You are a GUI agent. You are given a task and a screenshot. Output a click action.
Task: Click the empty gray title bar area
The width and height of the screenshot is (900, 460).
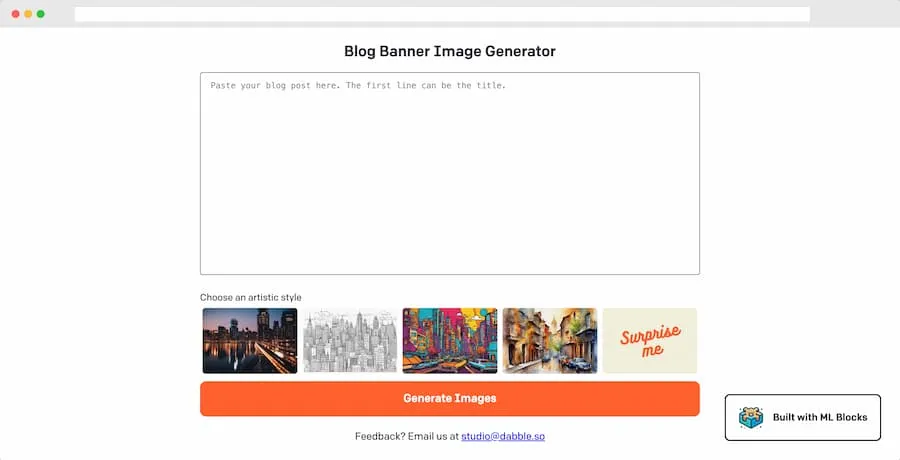tap(855, 14)
